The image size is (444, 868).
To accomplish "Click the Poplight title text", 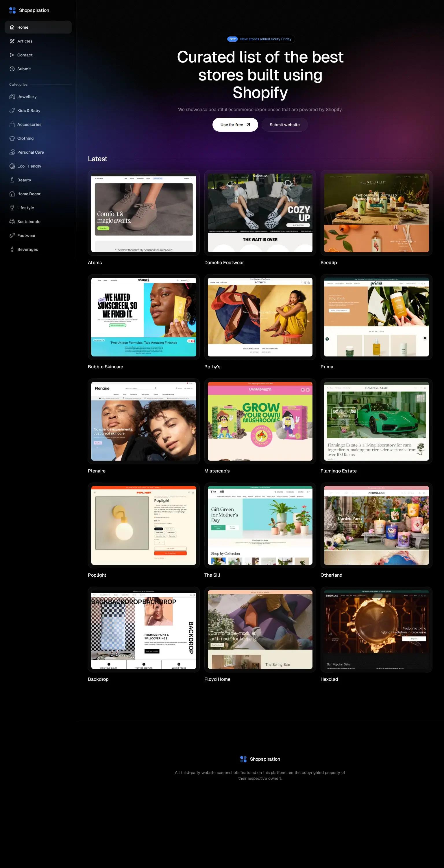I will 97,575.
